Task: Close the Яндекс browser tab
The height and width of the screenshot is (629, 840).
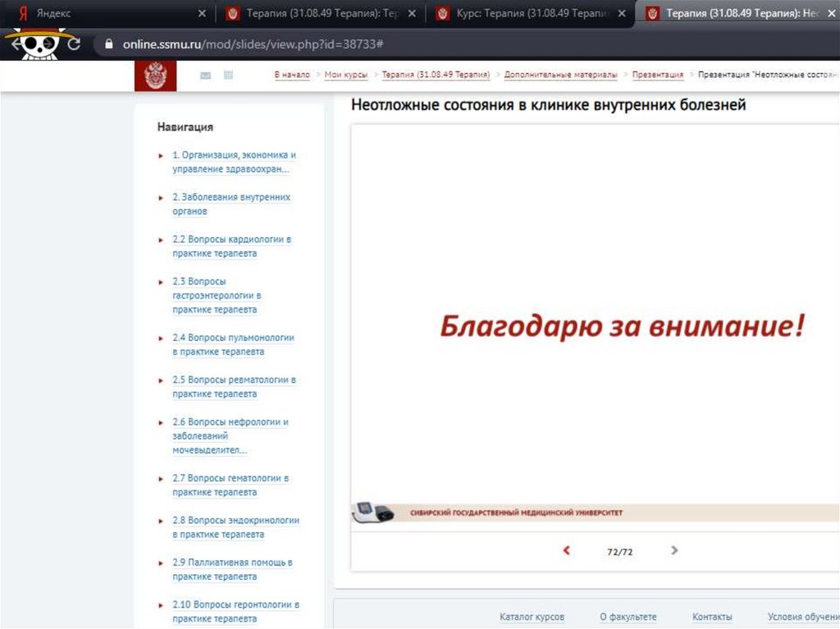Action: coord(202,13)
